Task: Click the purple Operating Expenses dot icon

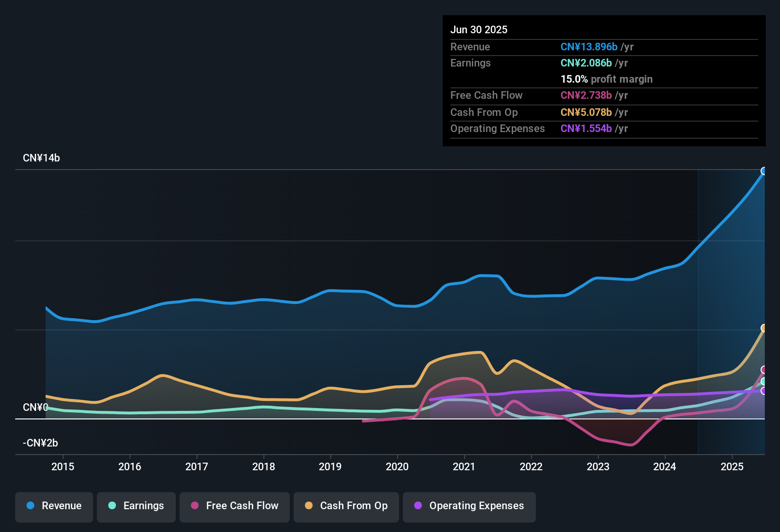Action: pyautogui.click(x=417, y=506)
